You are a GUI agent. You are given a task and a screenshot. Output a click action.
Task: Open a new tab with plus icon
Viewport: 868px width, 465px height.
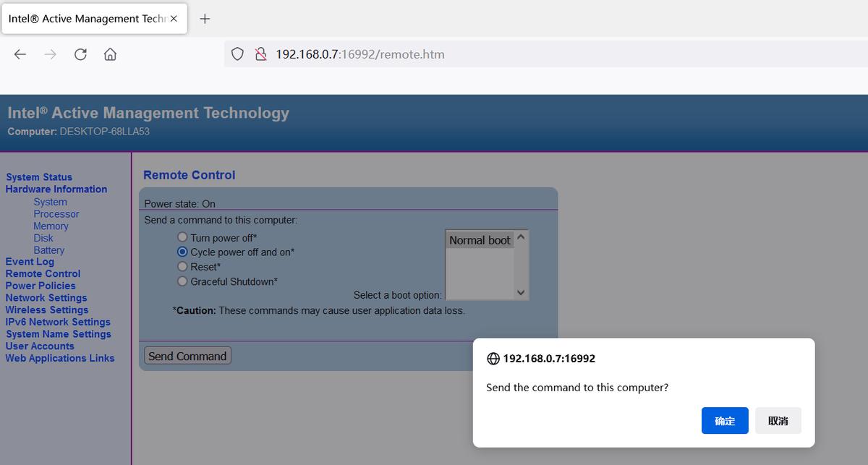[205, 19]
